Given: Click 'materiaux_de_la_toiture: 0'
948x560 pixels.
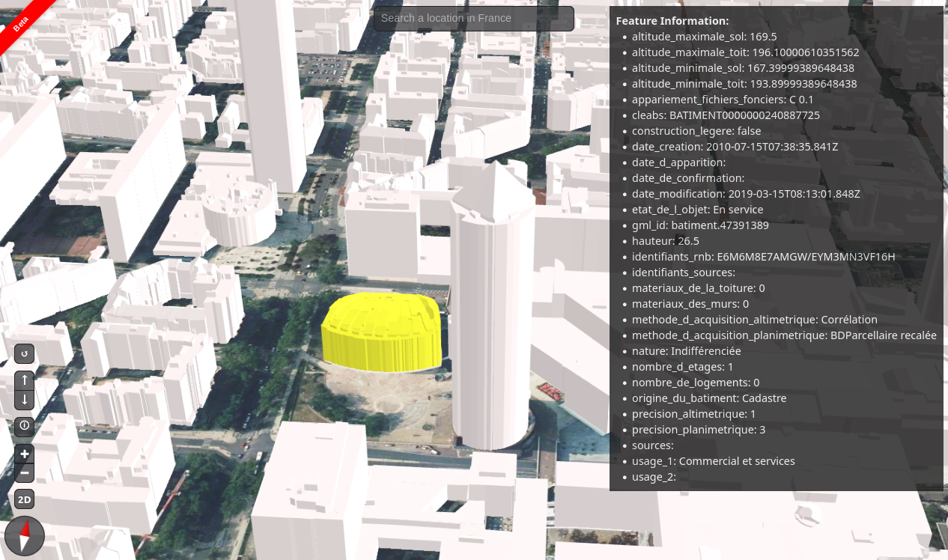Looking at the screenshot, I should [699, 288].
